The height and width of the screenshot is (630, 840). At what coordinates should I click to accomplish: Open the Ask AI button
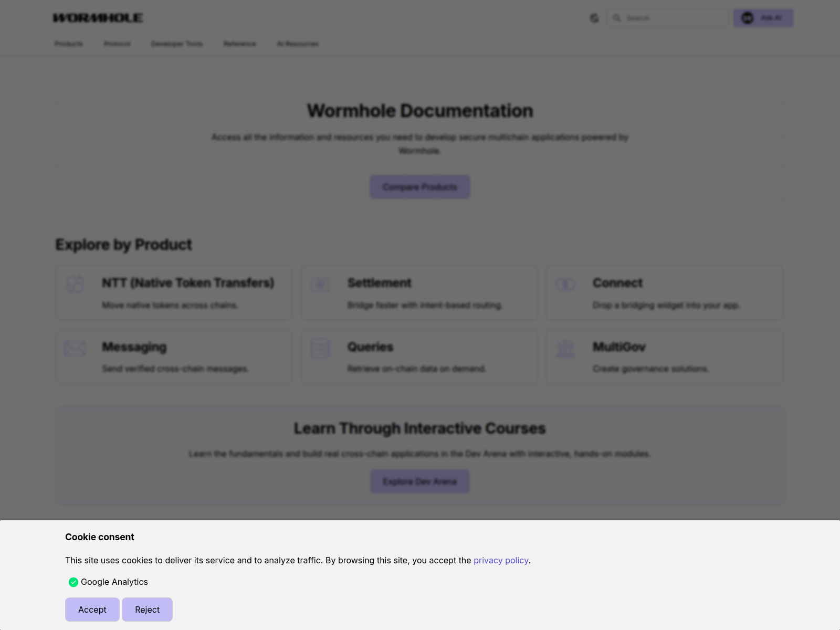763,18
